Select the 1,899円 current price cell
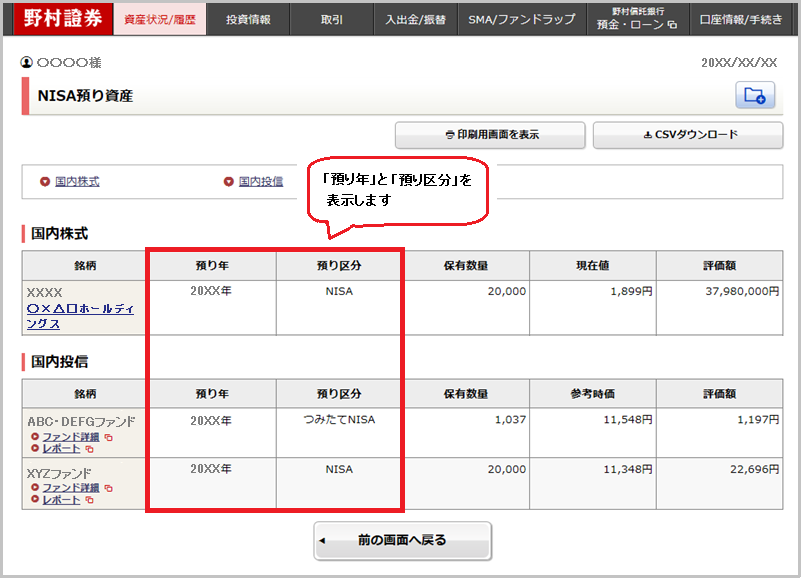Viewport: 811px width, 580px height. pos(593,308)
